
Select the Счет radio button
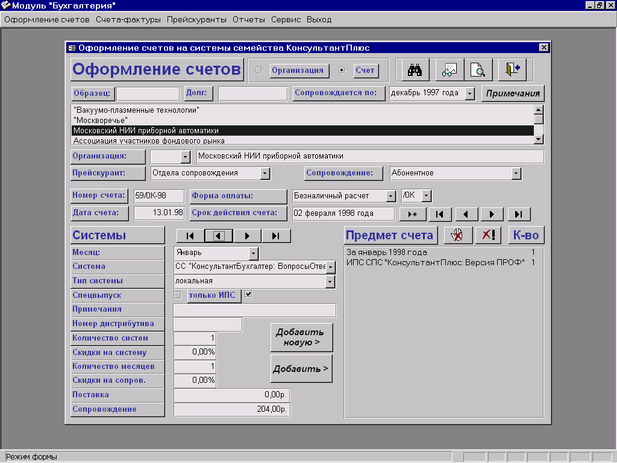tap(343, 70)
